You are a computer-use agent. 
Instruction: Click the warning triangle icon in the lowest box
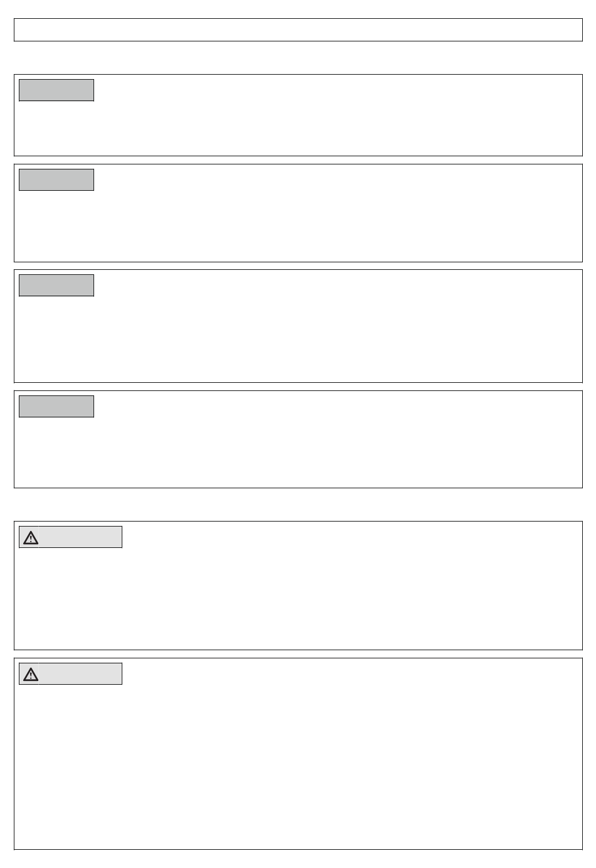[31, 675]
